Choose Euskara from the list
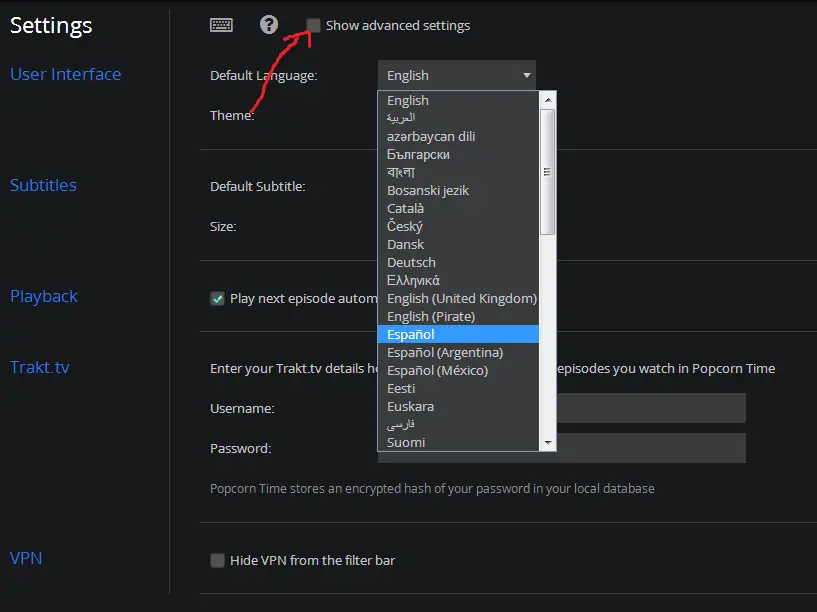817x612 pixels. tap(458, 406)
